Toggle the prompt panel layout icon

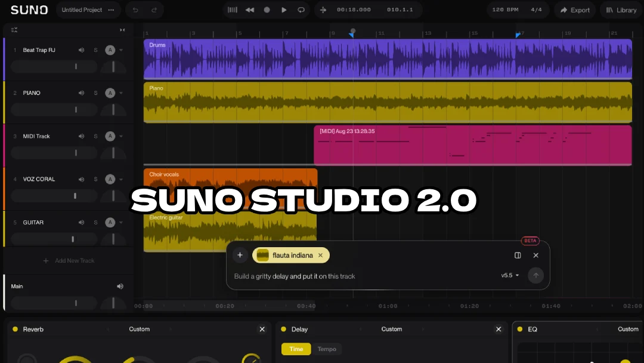518,256
